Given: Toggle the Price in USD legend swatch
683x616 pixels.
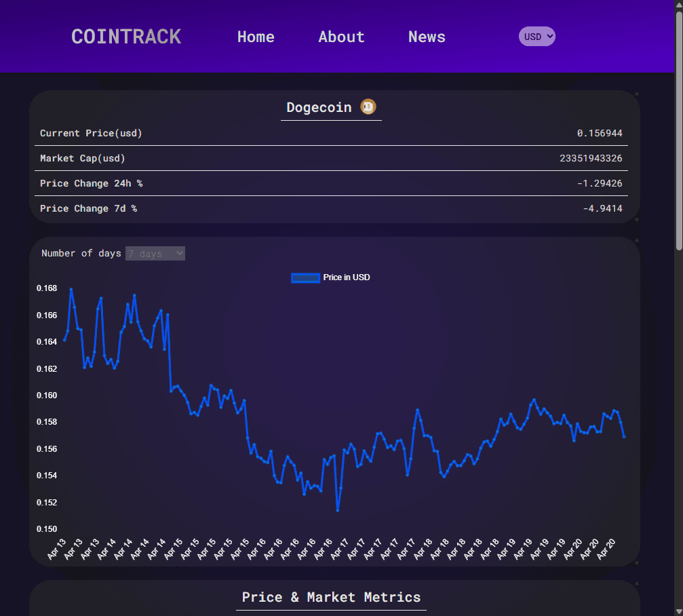Looking at the screenshot, I should pyautogui.click(x=305, y=278).
